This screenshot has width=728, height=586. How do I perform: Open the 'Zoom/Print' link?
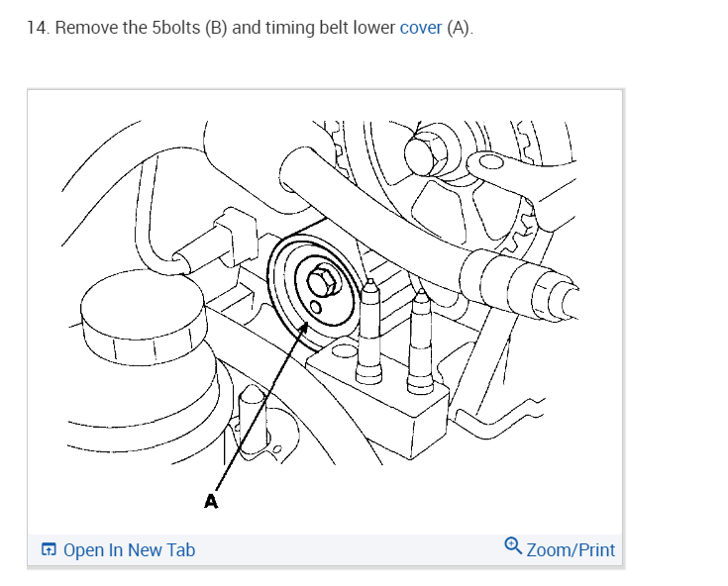[x=571, y=549]
